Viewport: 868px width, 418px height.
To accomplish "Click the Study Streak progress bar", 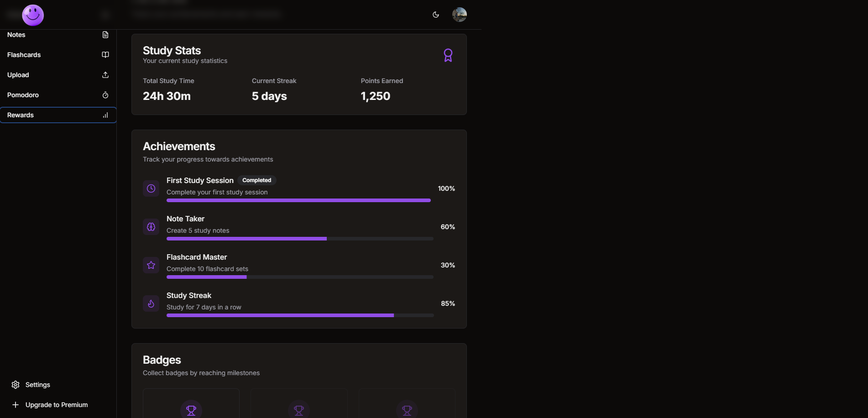I will click(300, 315).
